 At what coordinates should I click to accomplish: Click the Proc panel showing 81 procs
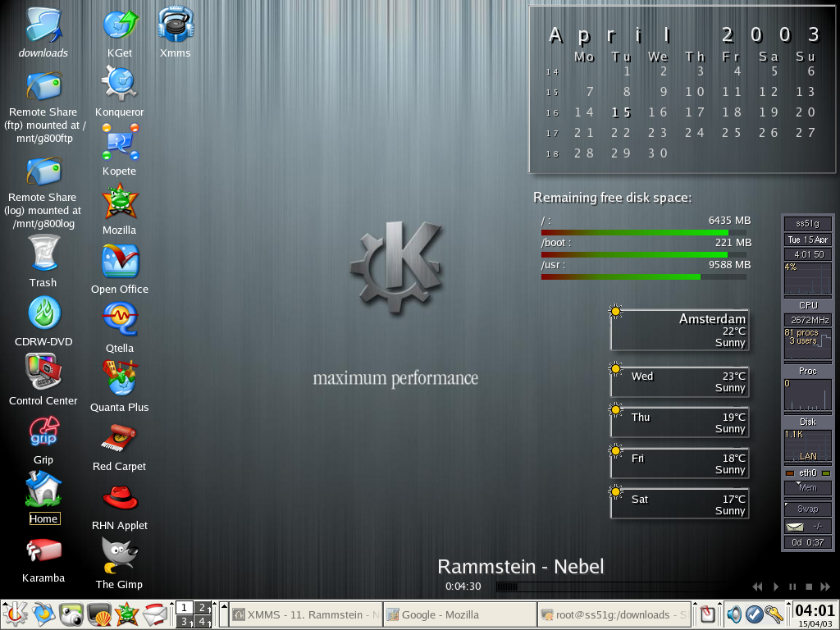point(808,344)
